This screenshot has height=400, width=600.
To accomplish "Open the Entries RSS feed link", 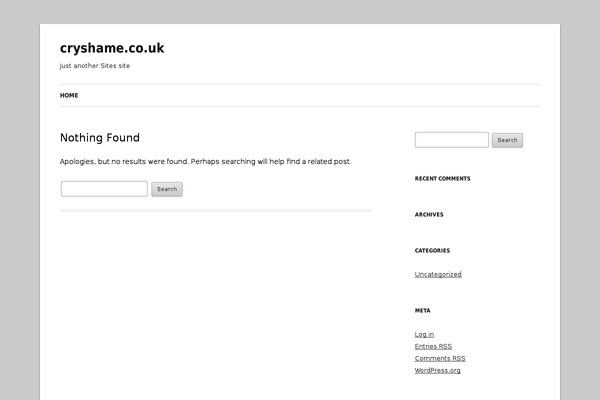I will (433, 346).
